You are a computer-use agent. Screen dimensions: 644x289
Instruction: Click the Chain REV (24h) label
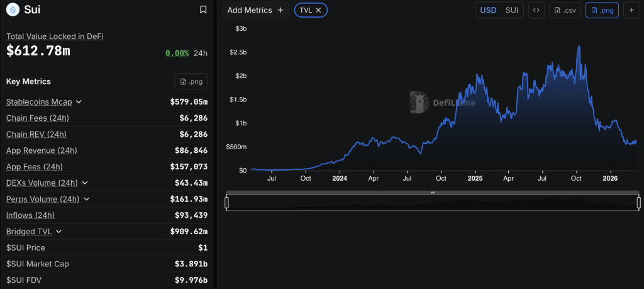tap(36, 135)
